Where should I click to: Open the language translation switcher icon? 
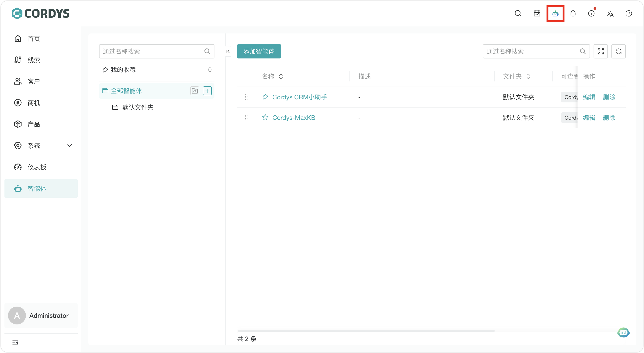610,14
